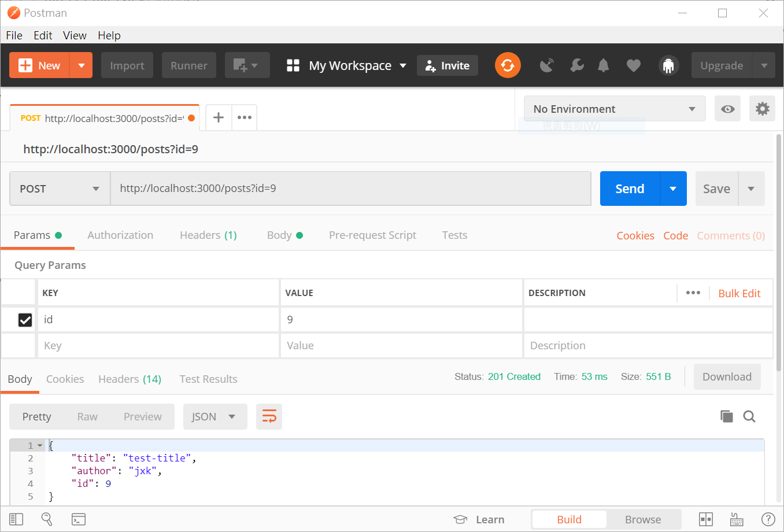
Task: Switch to Browse mode
Action: [643, 519]
